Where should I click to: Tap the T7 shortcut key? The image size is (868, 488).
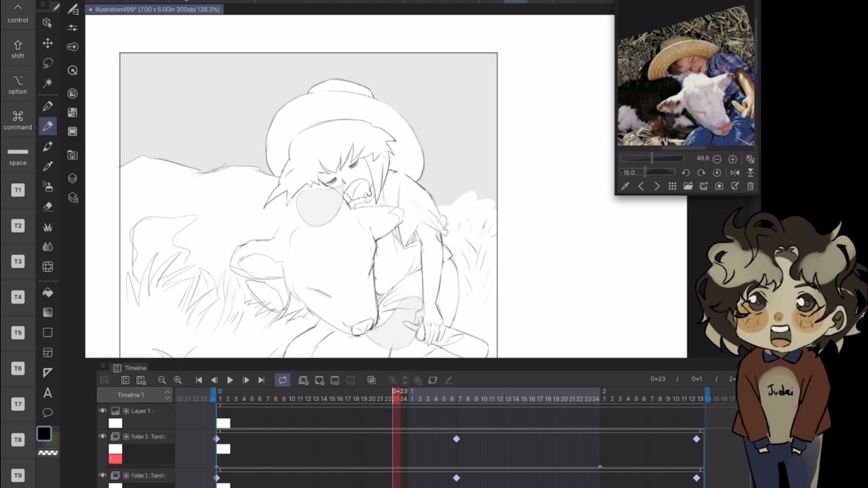(x=18, y=404)
